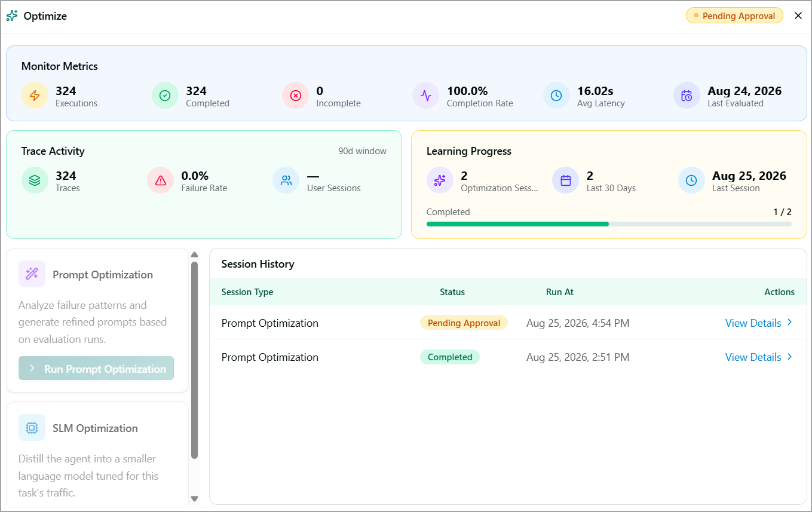Click the scroll down arrow of the optimization list
This screenshot has width=812, height=512.
(194, 498)
